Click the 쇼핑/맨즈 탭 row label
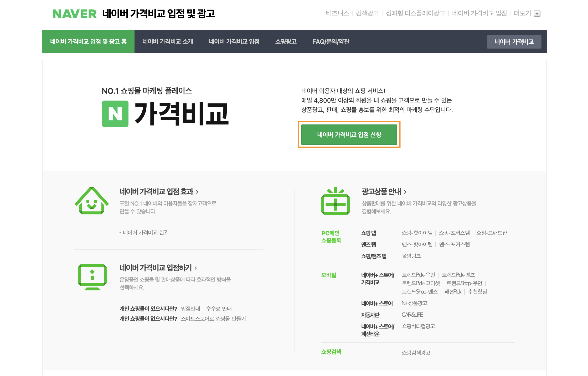The height and width of the screenshot is (376, 588). (374, 256)
